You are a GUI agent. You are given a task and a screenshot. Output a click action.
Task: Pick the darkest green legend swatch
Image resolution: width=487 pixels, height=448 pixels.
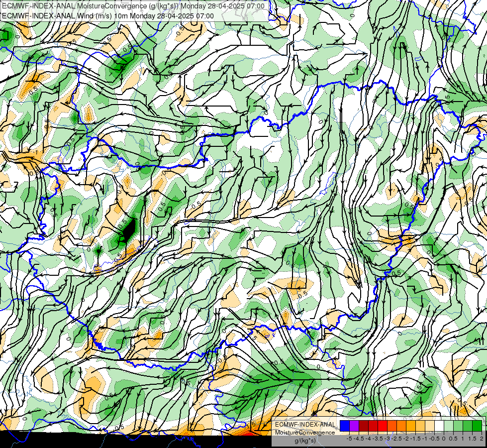[x=477, y=426]
